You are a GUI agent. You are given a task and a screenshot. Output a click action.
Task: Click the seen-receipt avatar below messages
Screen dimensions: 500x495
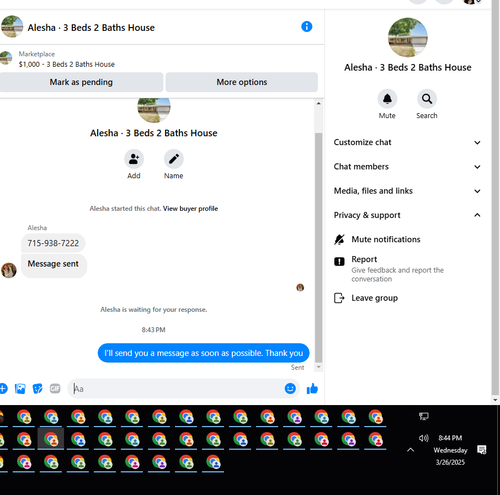click(300, 287)
